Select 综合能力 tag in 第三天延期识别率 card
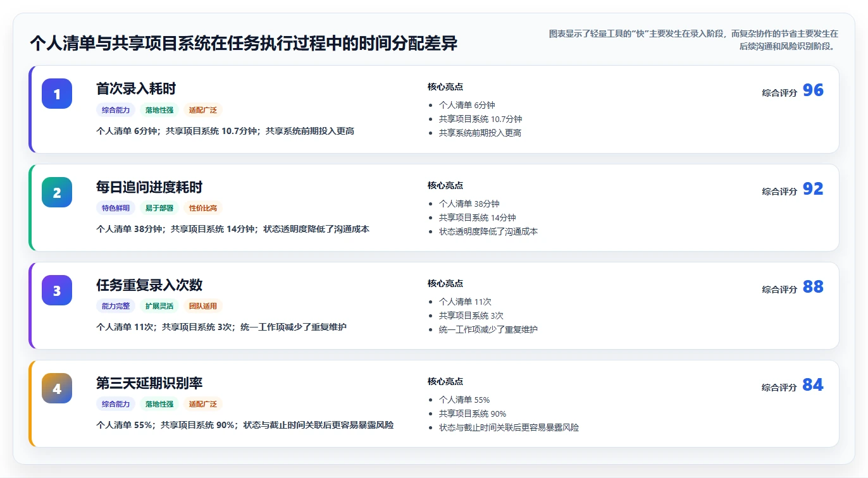 tap(116, 404)
